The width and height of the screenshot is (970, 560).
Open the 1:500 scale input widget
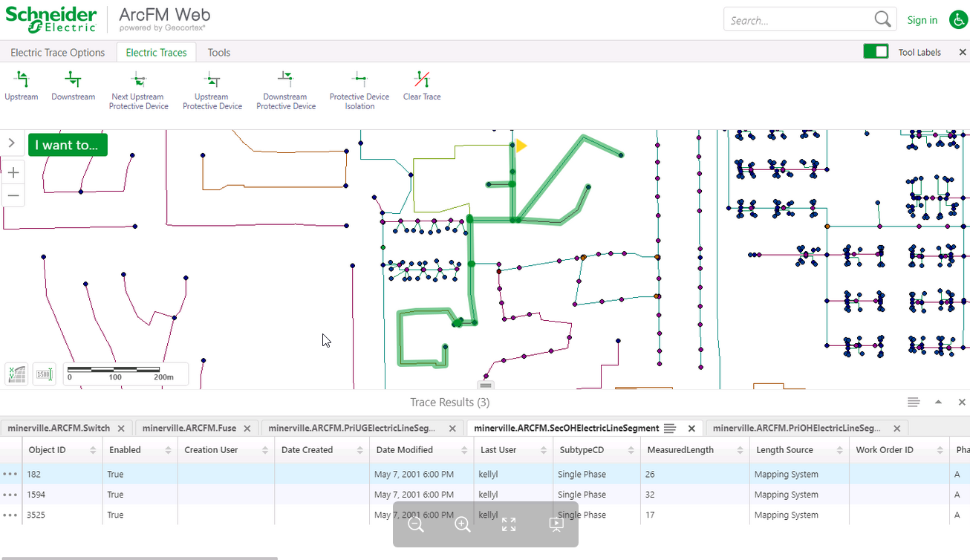[x=44, y=374]
